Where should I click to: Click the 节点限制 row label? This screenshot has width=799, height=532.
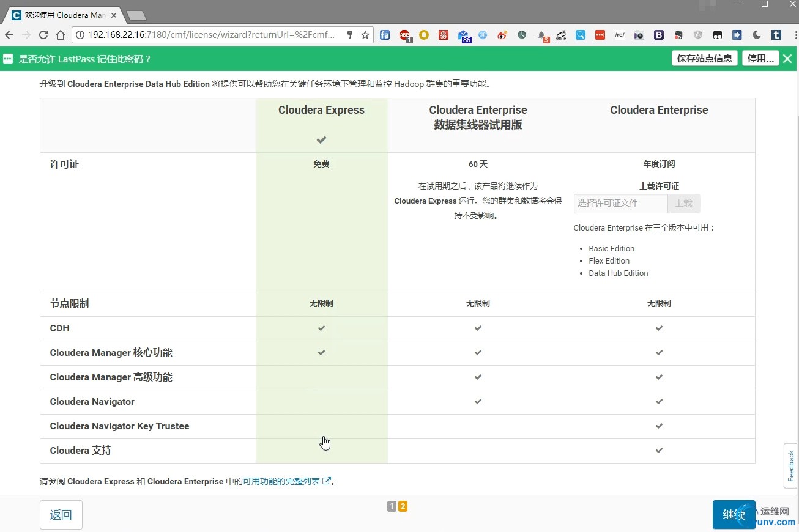click(x=70, y=303)
